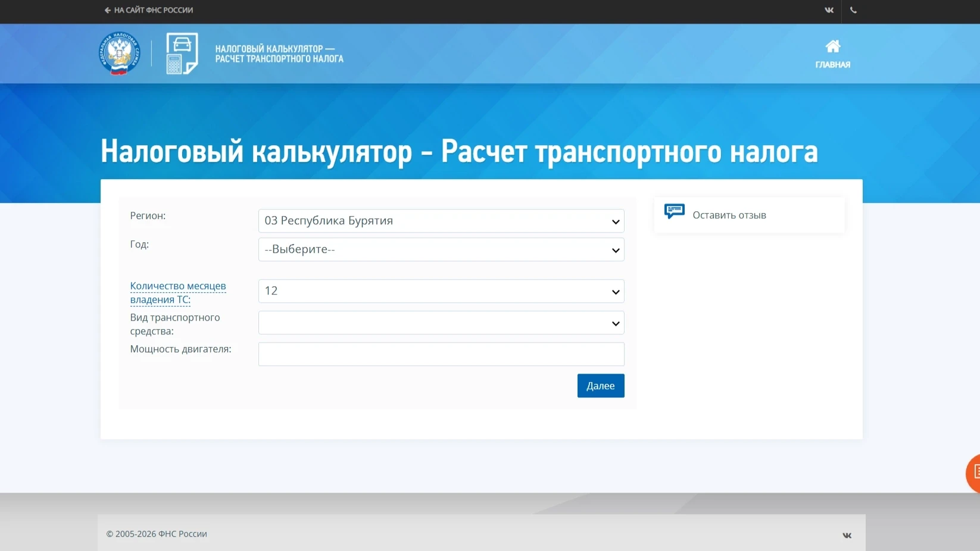Click the Регион: label
This screenshot has height=551, width=980.
click(148, 216)
